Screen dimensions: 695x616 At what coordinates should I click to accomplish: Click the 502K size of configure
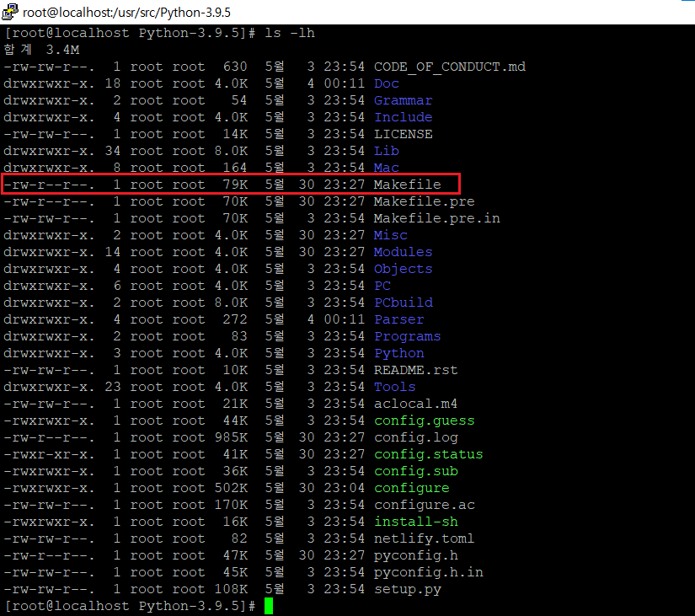point(231,488)
